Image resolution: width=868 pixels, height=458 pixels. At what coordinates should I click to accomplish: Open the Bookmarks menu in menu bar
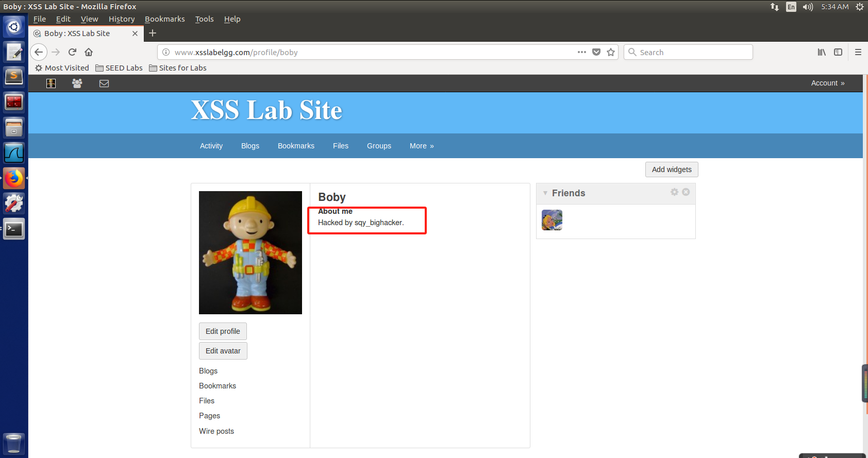click(x=165, y=19)
